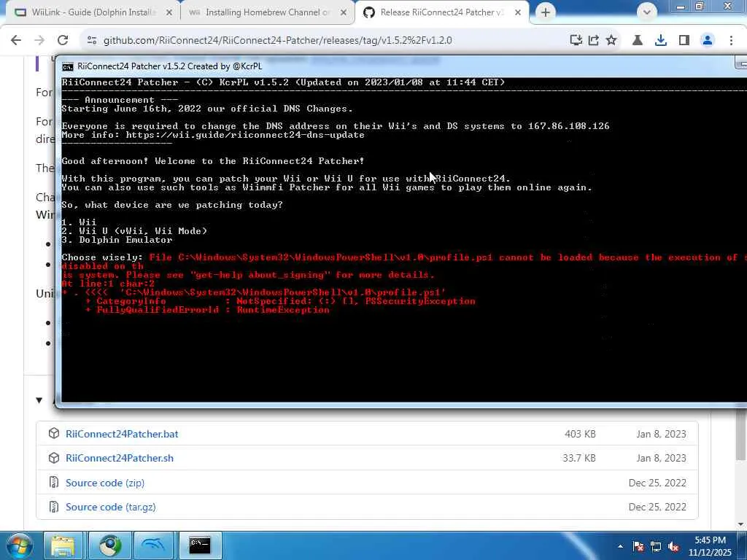
Task: Click the package icon beside RiiConnect24Patcher.sh
Action: tap(54, 458)
